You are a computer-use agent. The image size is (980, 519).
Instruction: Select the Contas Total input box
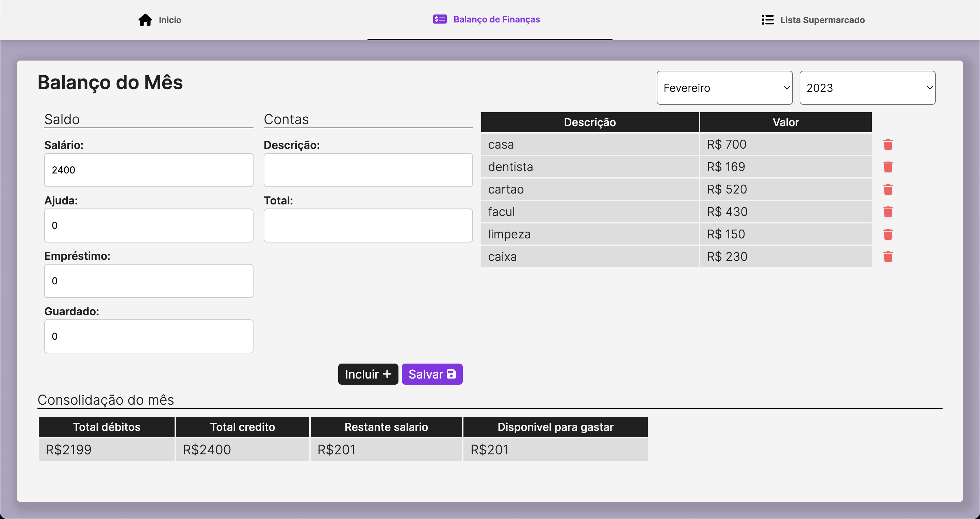click(x=368, y=225)
